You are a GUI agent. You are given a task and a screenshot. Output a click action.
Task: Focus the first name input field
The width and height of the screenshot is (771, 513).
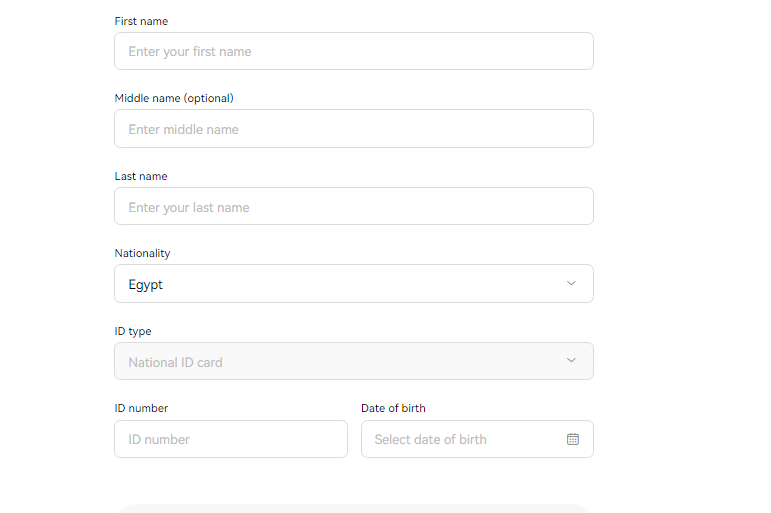[x=354, y=51]
